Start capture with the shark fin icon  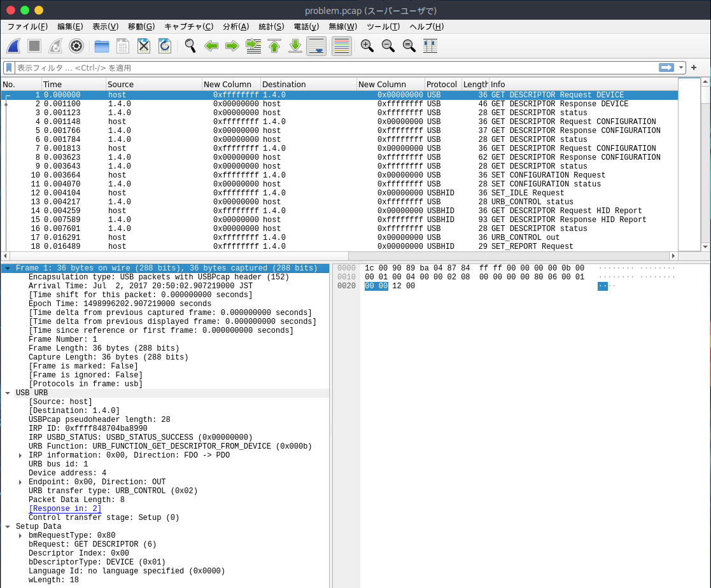[13, 46]
